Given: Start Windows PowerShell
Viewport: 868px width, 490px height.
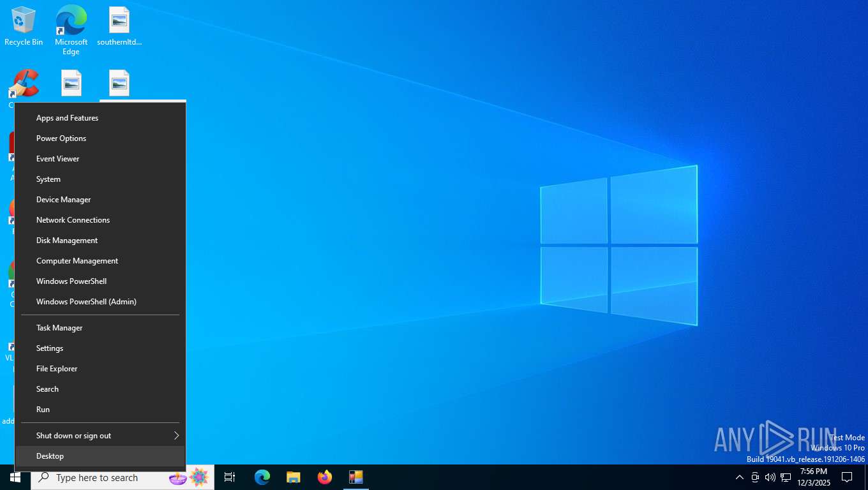Looking at the screenshot, I should [x=100, y=281].
